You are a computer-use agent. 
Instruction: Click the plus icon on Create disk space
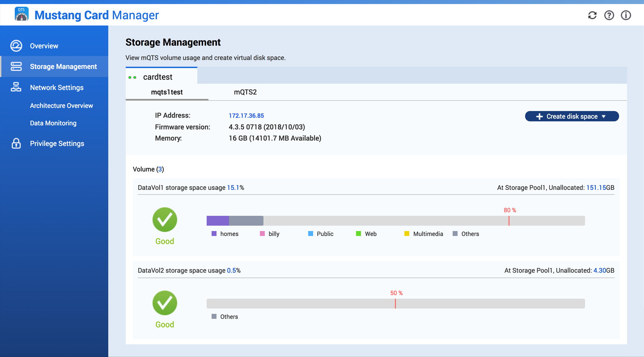pos(539,116)
